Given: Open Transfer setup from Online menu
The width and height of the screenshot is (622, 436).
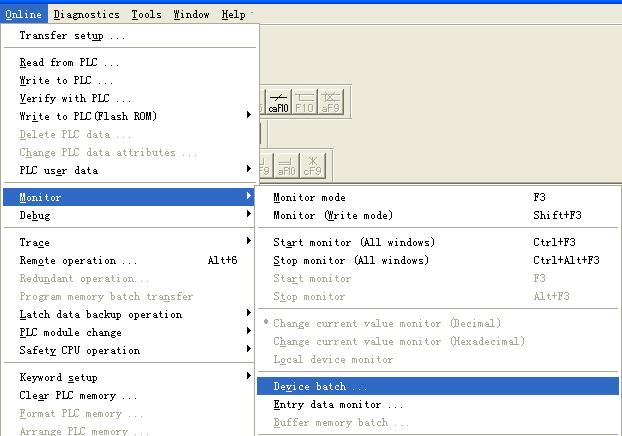Looking at the screenshot, I should (72, 36).
